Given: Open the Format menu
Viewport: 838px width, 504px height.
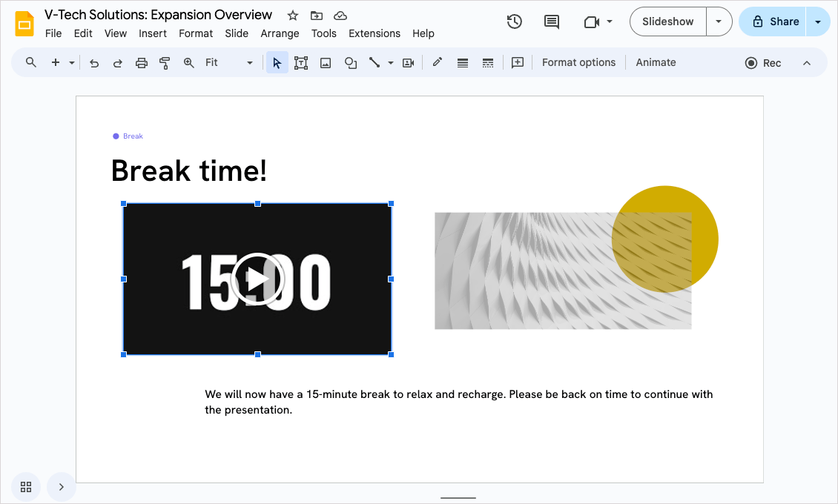Looking at the screenshot, I should [x=196, y=33].
